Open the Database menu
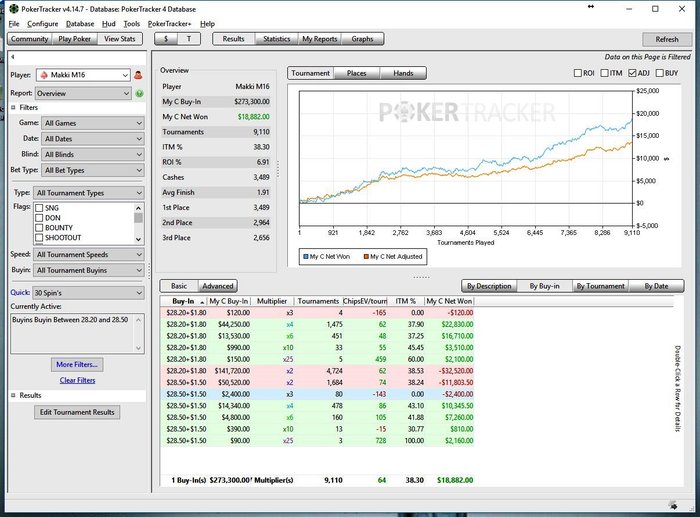Viewport: 700px width, 517px height. click(80, 24)
